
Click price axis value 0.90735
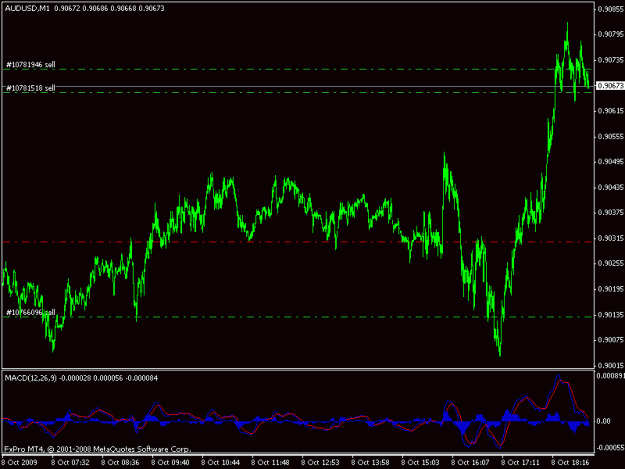pos(611,60)
